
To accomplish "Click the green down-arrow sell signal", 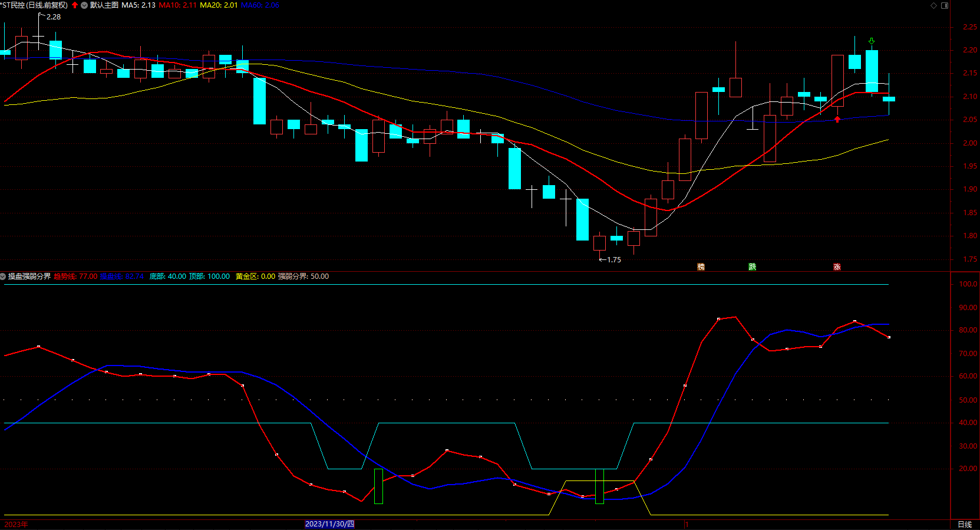I will coord(872,41).
